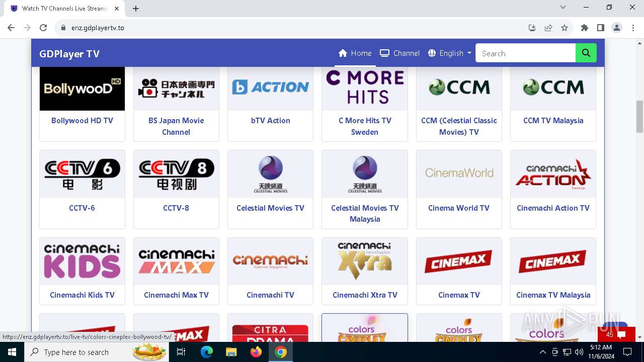The height and width of the screenshot is (362, 644).
Task: Open the Windows Start menu
Action: (x=12, y=352)
